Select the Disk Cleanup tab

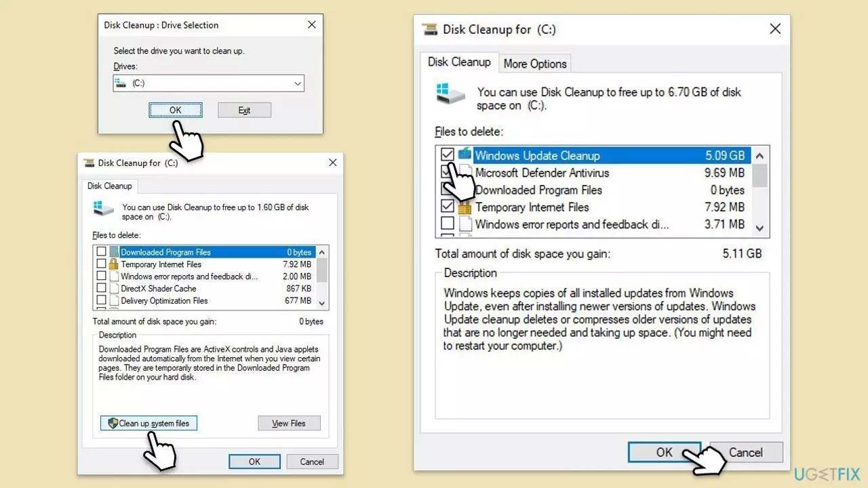point(459,62)
